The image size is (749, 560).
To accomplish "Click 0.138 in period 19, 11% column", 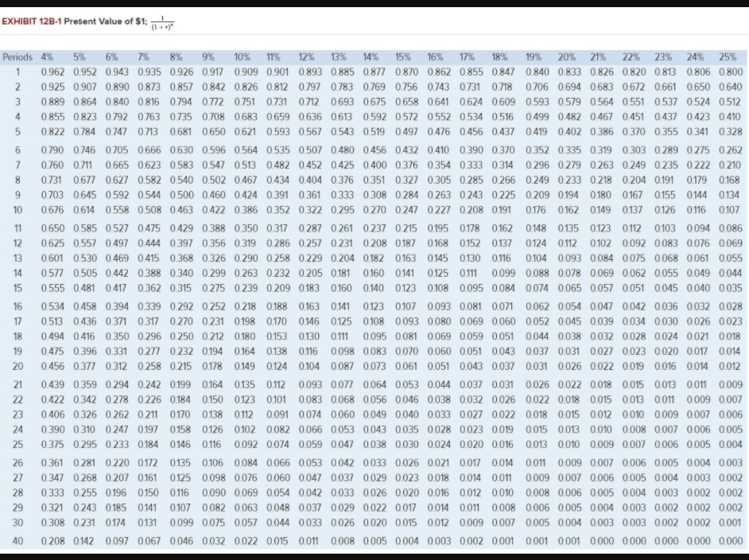I will click(x=277, y=352).
